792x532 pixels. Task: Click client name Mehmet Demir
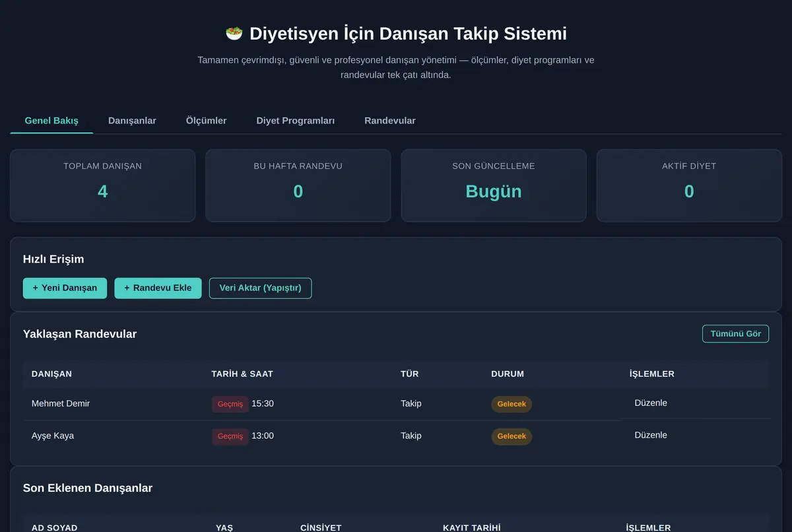click(x=61, y=403)
